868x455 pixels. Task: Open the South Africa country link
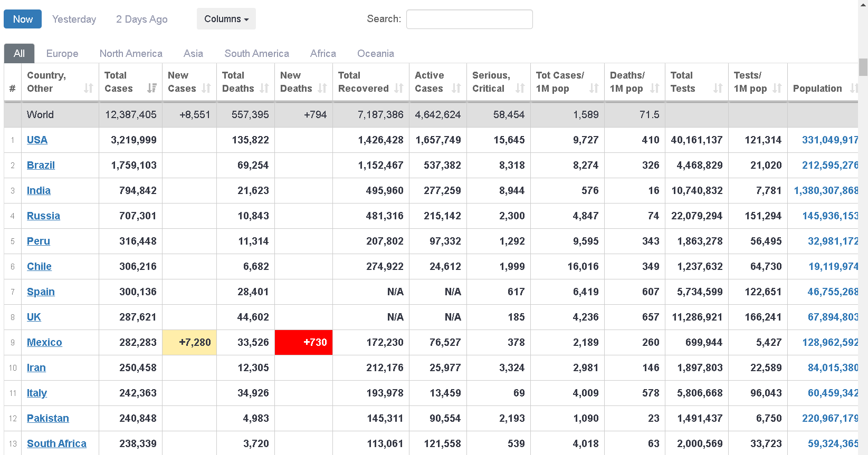[x=56, y=443]
